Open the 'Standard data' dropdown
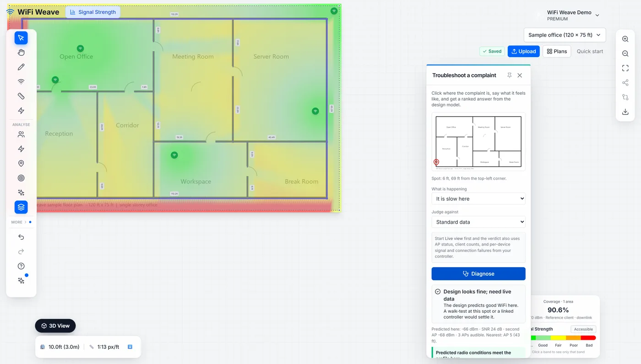Screen dimensions: 641x364 coord(478,222)
